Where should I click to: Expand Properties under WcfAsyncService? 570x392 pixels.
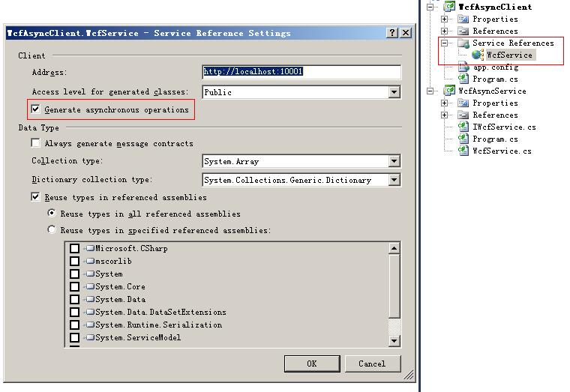444,103
